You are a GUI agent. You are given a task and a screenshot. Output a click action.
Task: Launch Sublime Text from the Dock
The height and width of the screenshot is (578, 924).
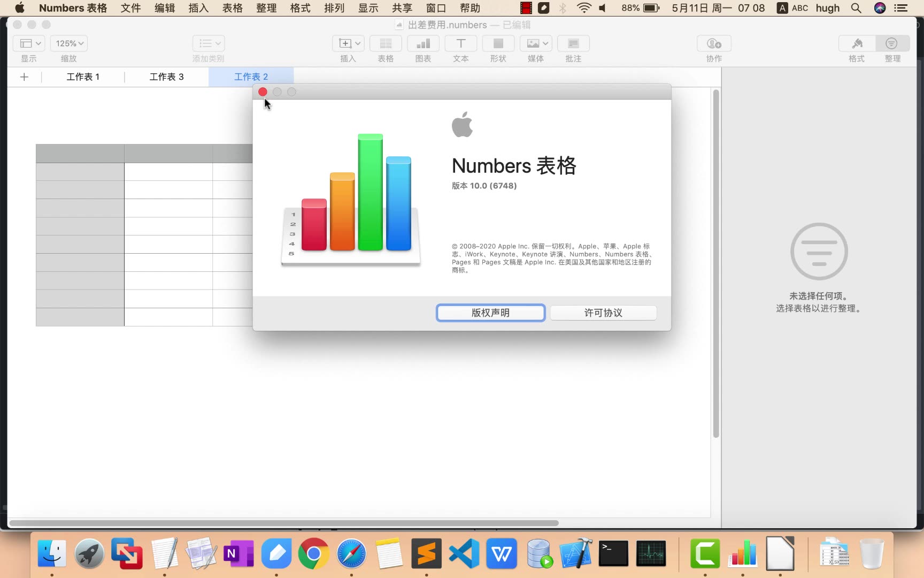(x=426, y=553)
